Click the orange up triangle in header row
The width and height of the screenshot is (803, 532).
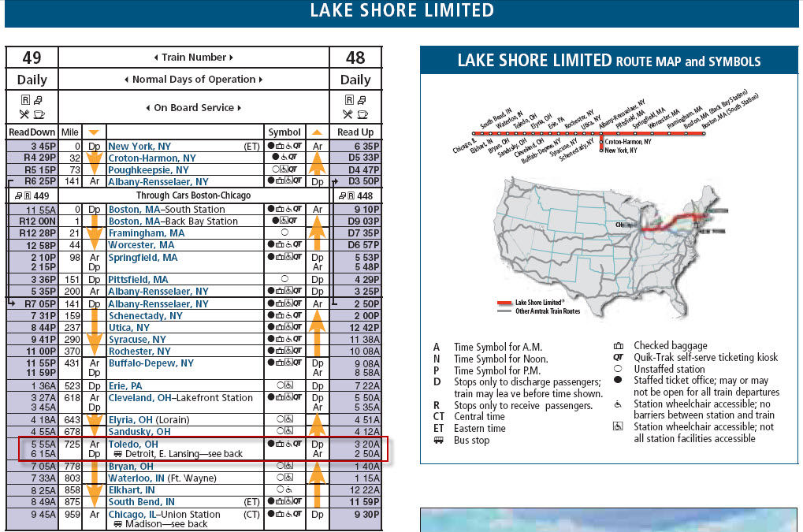[317, 132]
